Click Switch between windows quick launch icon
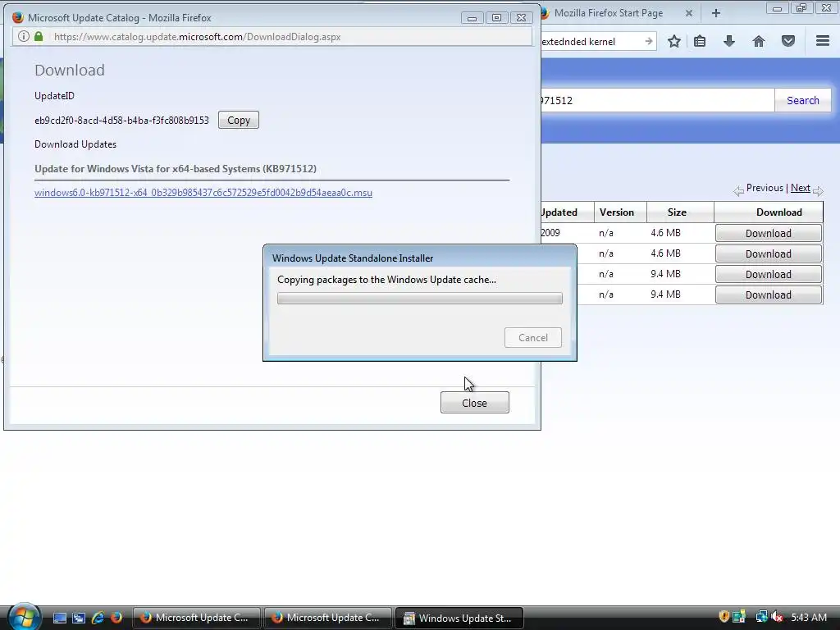Screen dimensions: 840x630 point(79,618)
